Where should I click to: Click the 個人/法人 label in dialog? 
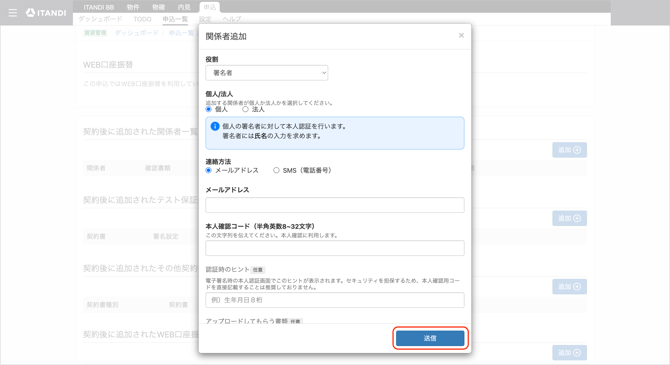(x=219, y=94)
